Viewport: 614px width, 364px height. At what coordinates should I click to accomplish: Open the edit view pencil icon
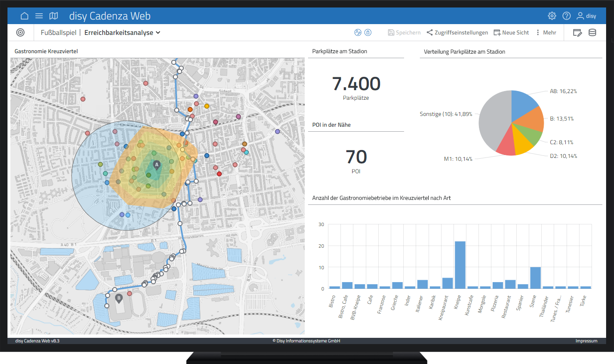pos(577,32)
